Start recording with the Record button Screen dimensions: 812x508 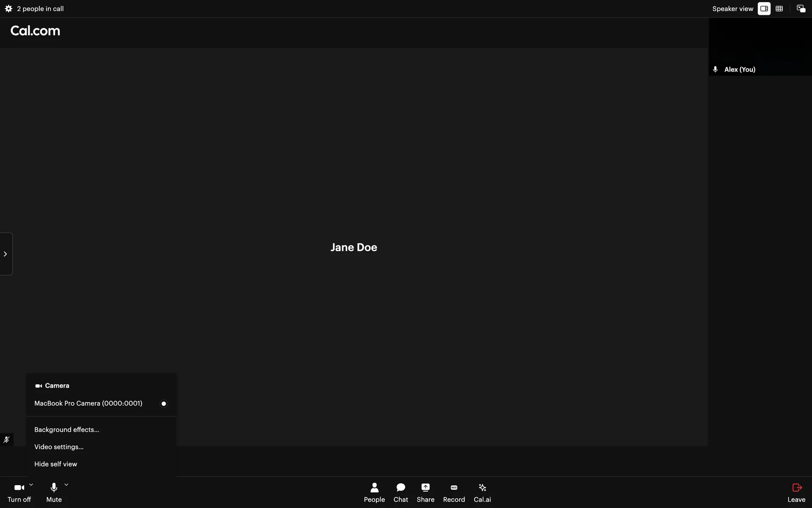pyautogui.click(x=454, y=493)
